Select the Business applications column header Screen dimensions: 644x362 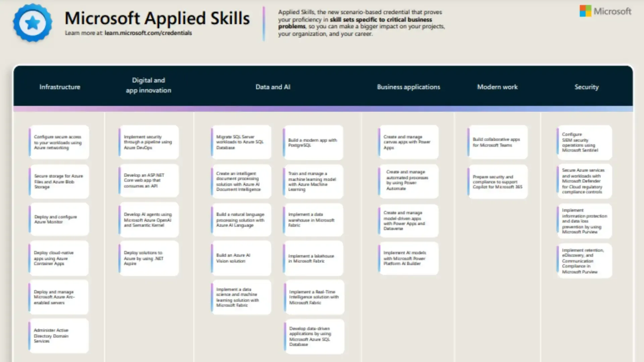[x=408, y=87]
